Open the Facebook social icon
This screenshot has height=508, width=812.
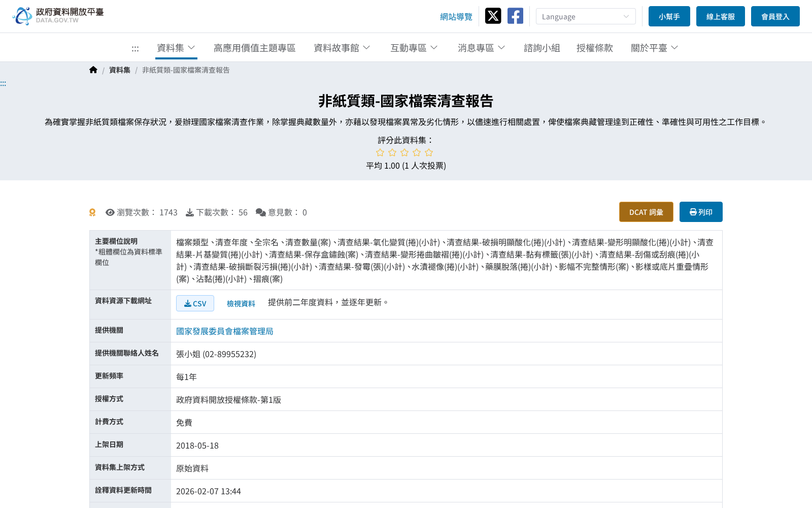pyautogui.click(x=515, y=16)
